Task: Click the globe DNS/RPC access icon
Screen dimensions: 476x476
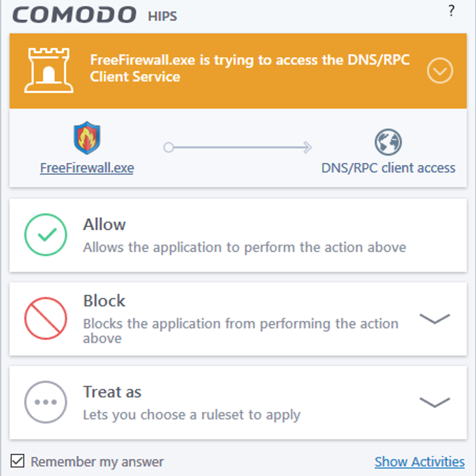Action: pyautogui.click(x=388, y=142)
